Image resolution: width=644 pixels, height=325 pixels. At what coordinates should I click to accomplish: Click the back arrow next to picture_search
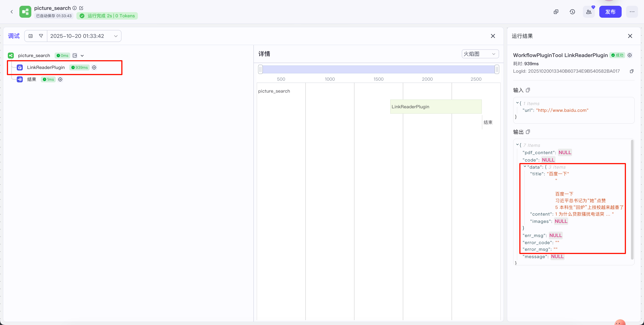click(x=12, y=12)
